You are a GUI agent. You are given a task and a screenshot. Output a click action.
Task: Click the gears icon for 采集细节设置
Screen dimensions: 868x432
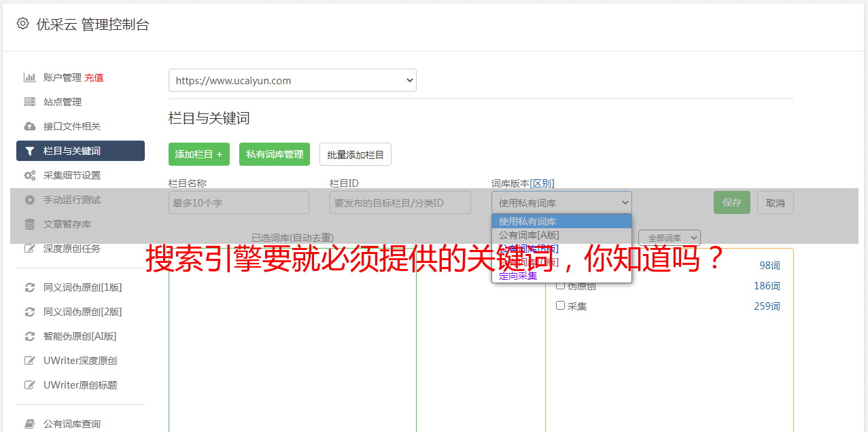pos(29,175)
